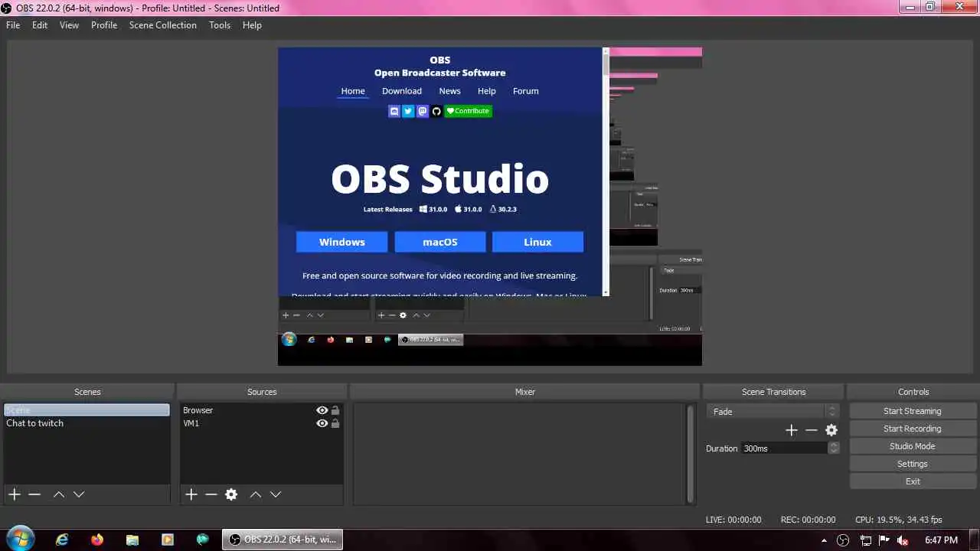Show hidden tray icons arrow

[825, 540]
